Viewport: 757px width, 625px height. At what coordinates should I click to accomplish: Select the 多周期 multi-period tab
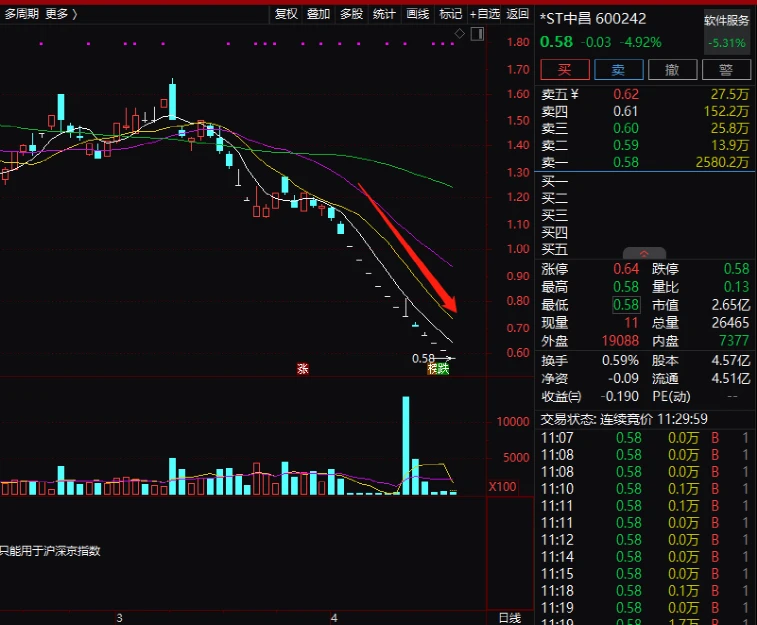click(21, 14)
